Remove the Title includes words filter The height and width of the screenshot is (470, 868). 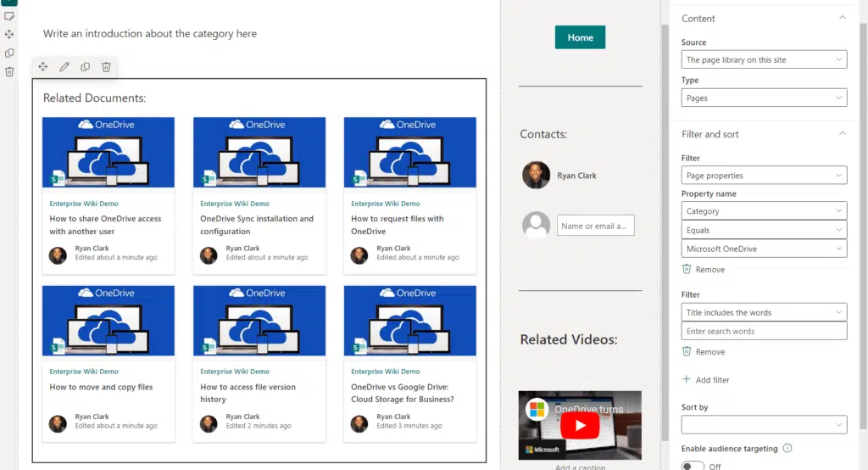(x=709, y=352)
